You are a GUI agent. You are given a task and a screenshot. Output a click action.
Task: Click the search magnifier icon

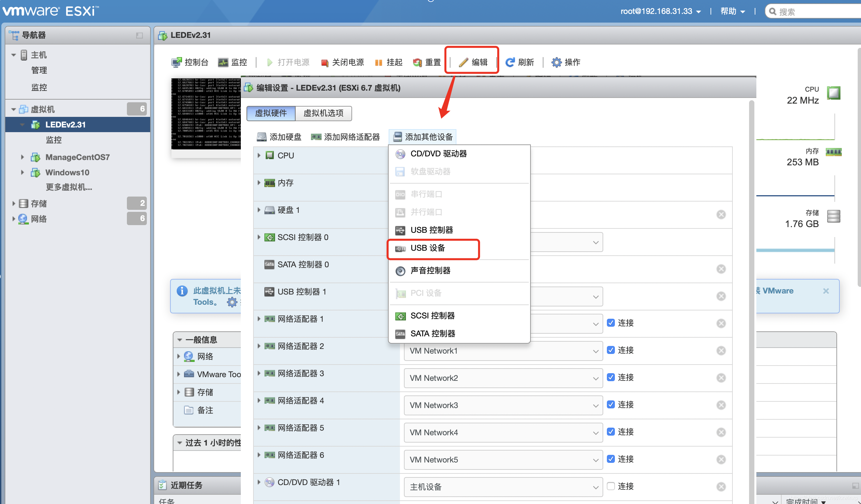pos(773,12)
